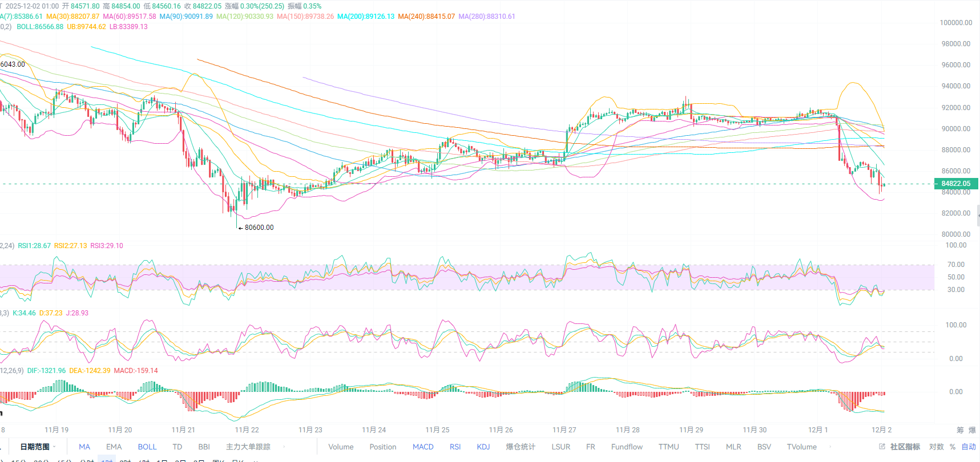Screen dimensions: 980x462
Task: Click the edit icon beside 社区指标
Action: click(882, 447)
